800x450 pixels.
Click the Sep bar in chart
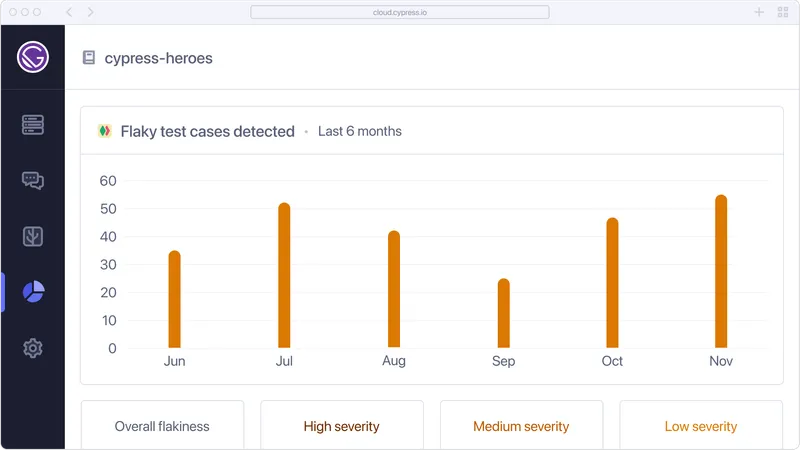click(x=504, y=313)
